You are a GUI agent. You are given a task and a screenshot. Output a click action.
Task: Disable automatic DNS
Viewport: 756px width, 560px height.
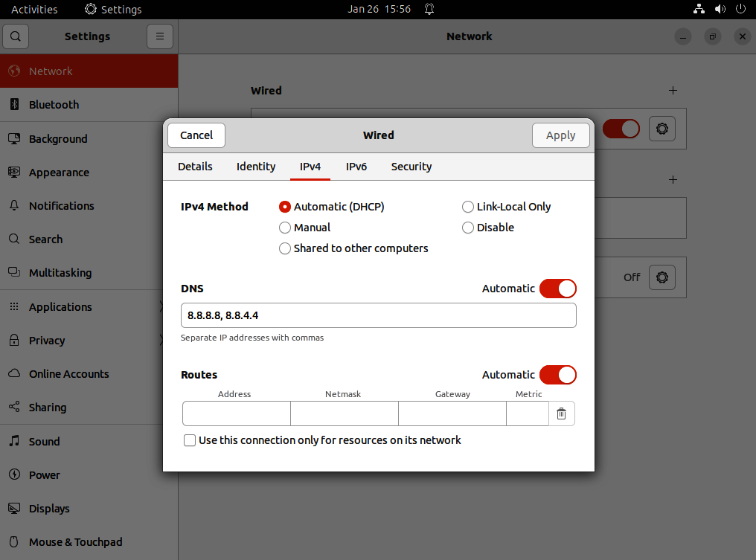(558, 289)
